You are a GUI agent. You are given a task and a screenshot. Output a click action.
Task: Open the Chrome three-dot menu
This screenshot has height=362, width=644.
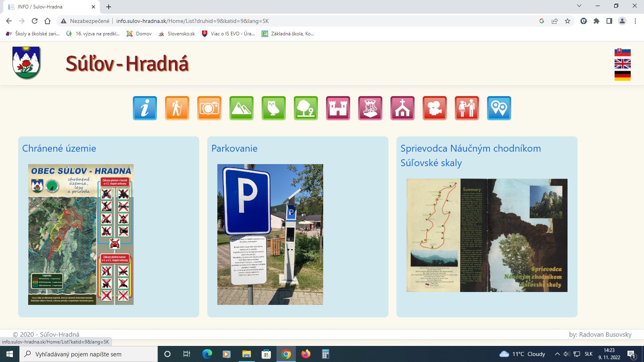[x=635, y=21]
